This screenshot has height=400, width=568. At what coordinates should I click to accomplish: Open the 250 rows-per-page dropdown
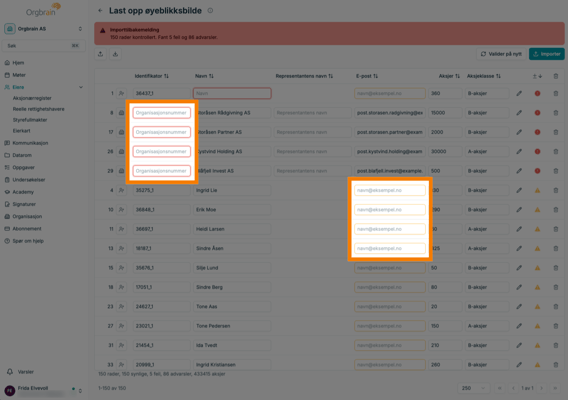pyautogui.click(x=473, y=388)
